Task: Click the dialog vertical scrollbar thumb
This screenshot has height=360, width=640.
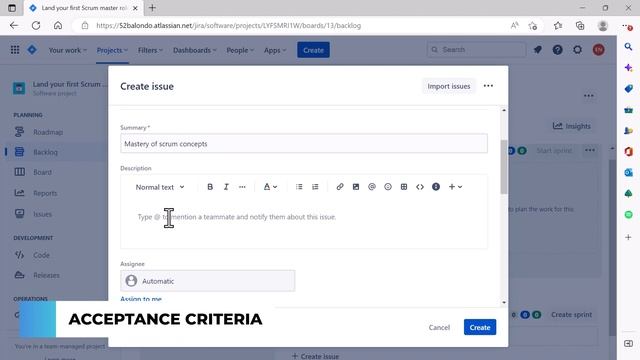Action: click(x=504, y=167)
